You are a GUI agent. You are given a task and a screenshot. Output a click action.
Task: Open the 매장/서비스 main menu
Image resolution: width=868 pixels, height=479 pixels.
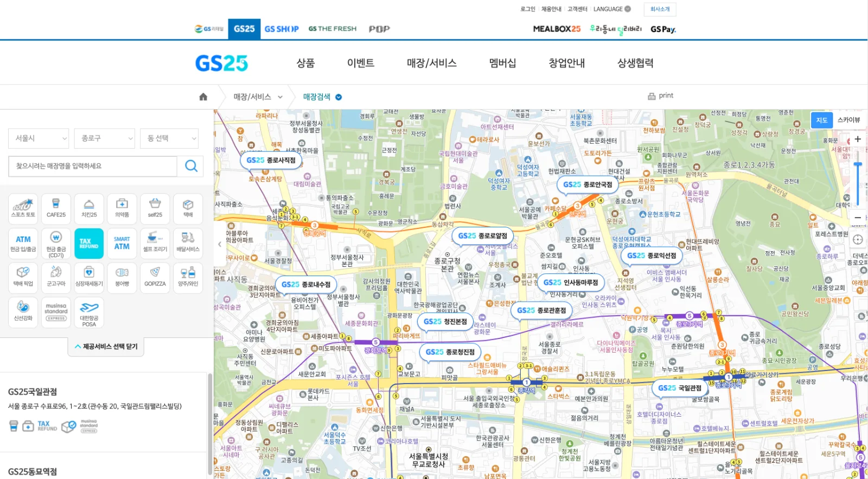click(x=432, y=63)
